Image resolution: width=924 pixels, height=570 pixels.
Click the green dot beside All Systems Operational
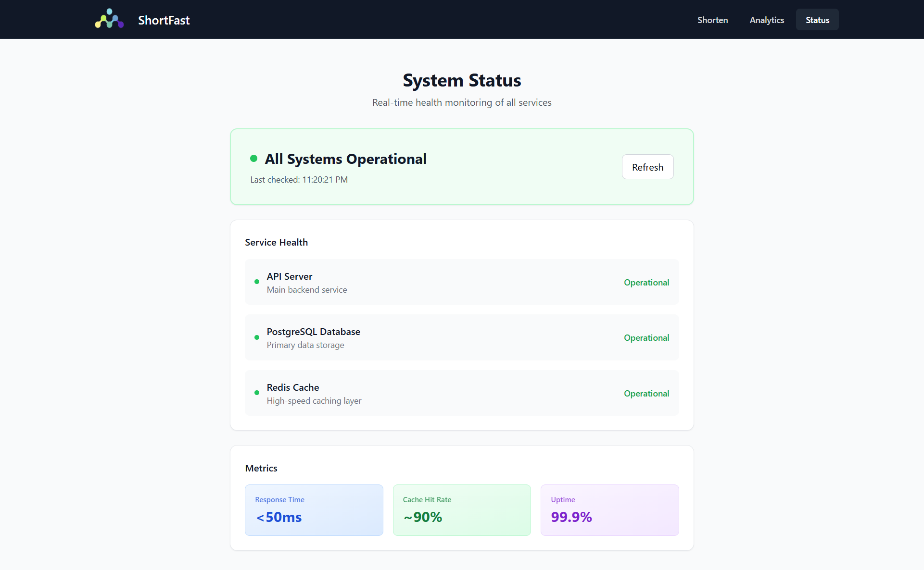point(253,159)
